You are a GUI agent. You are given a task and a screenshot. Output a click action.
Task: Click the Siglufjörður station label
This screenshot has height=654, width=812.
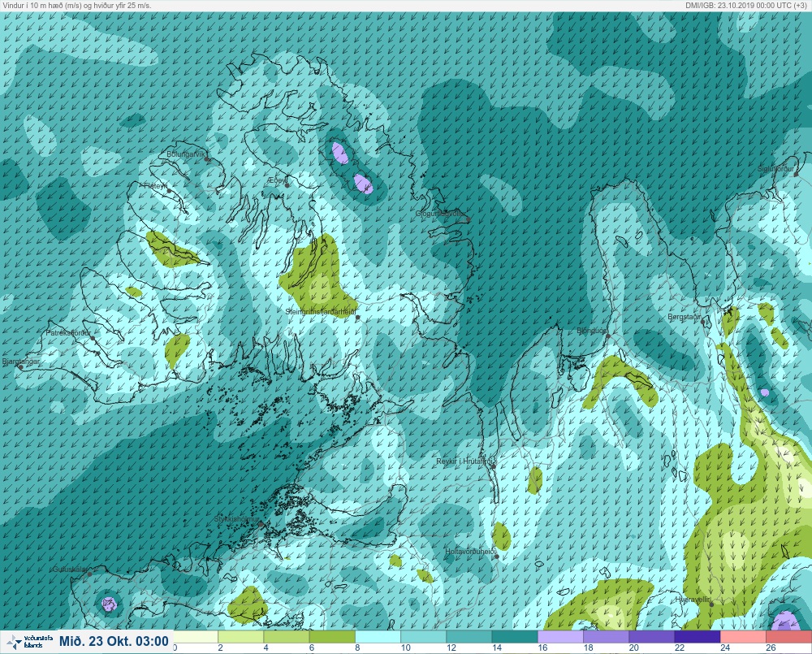pyautogui.click(x=775, y=169)
